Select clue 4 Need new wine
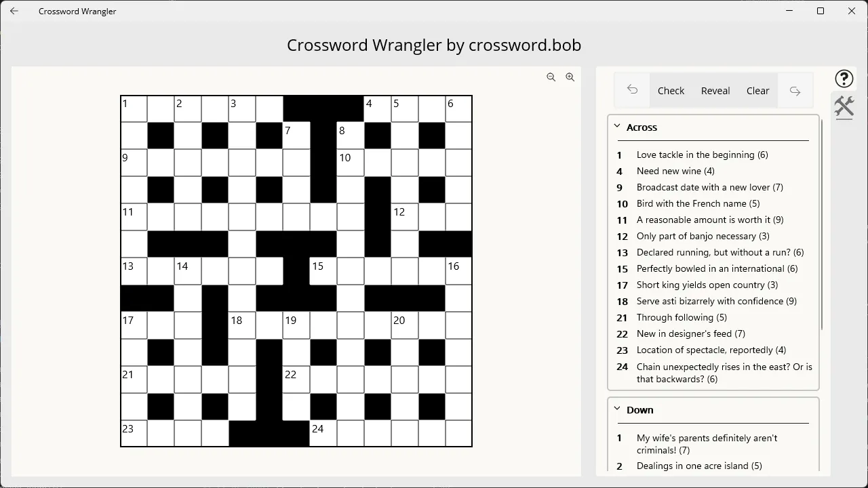The width and height of the screenshot is (868, 488). click(x=713, y=171)
